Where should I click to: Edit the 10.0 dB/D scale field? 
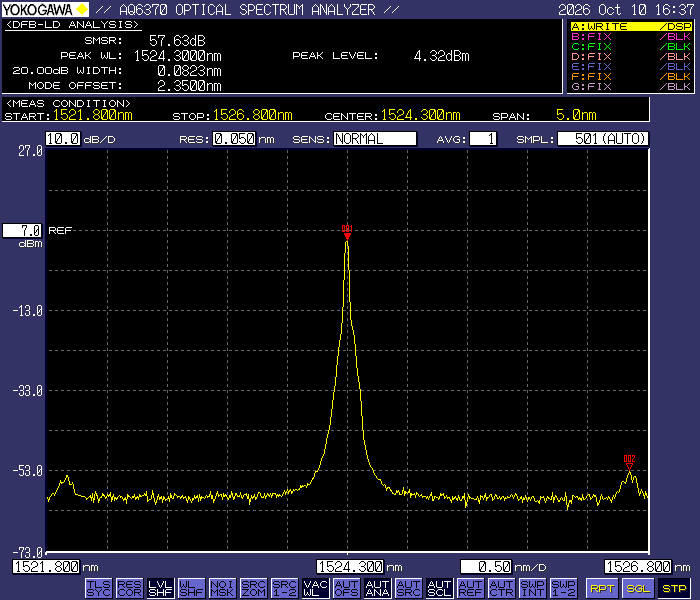tap(63, 139)
